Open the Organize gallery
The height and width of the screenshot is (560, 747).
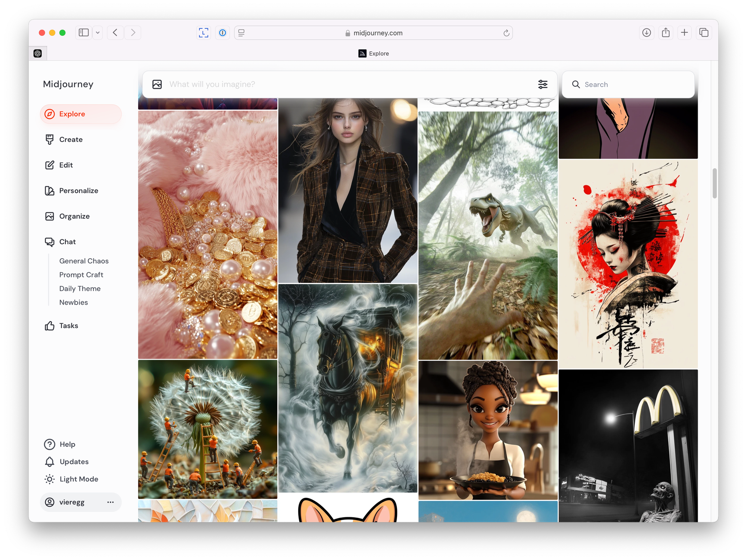[74, 216]
